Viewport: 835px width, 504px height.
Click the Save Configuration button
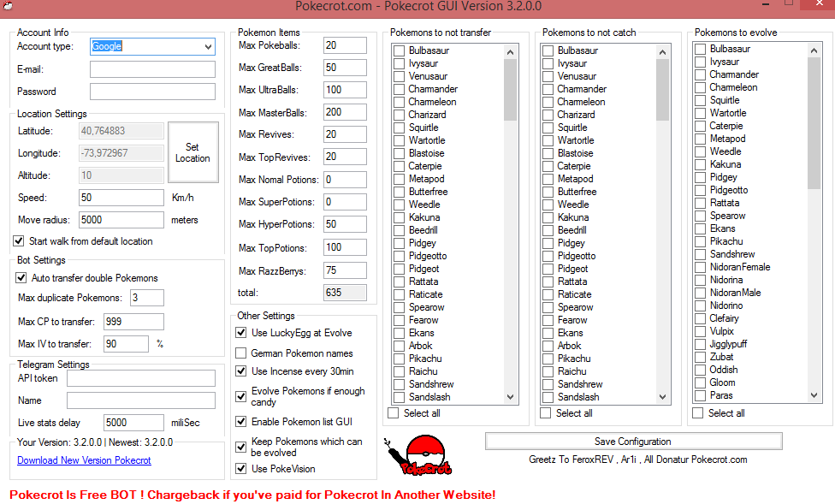pyautogui.click(x=633, y=442)
